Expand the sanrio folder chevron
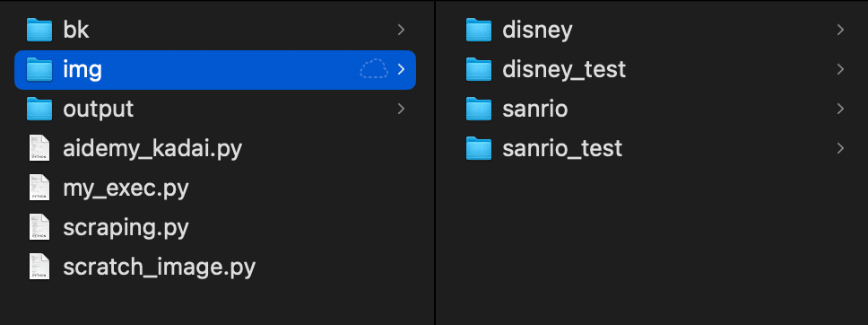 coord(840,109)
